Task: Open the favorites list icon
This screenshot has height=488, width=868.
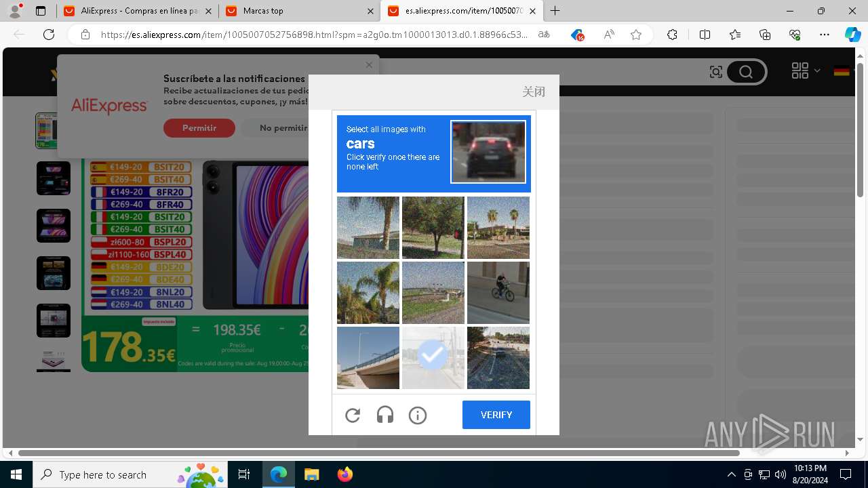Action: tap(735, 35)
